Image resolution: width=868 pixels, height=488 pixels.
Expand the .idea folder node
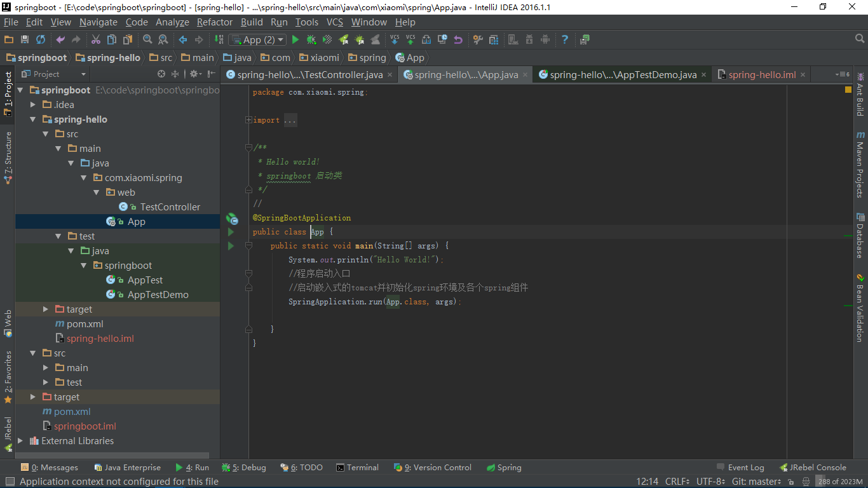coord(33,105)
